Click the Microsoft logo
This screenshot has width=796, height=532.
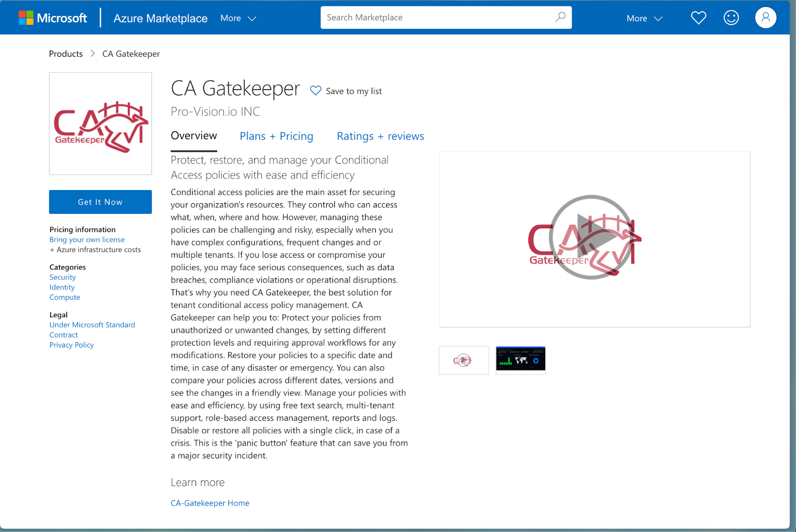53,18
